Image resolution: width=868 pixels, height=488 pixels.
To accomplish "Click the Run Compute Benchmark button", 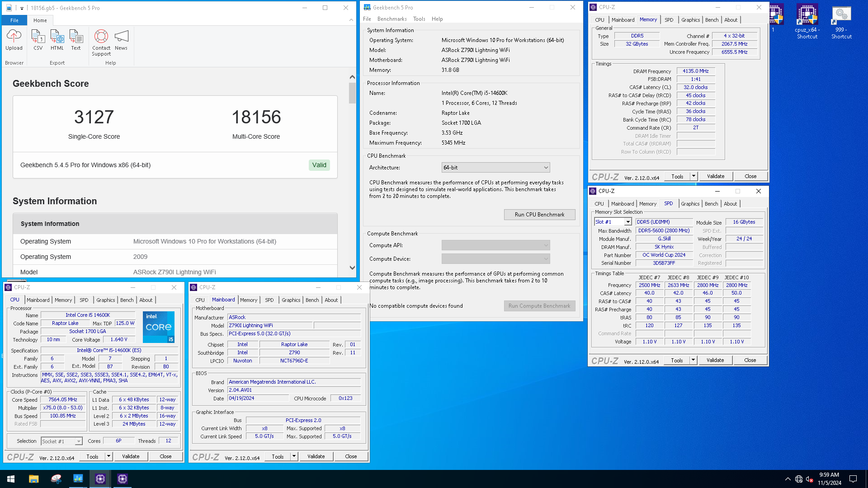I will coord(539,306).
